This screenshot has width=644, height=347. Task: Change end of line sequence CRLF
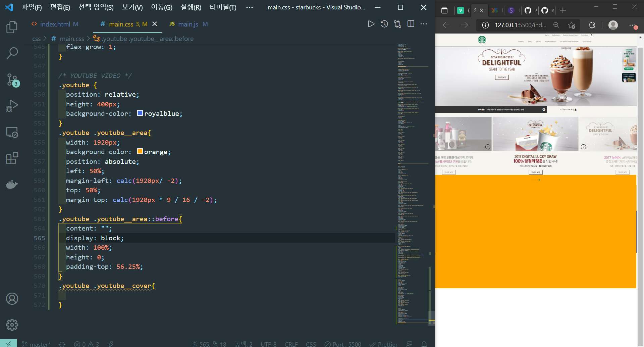pyautogui.click(x=291, y=344)
